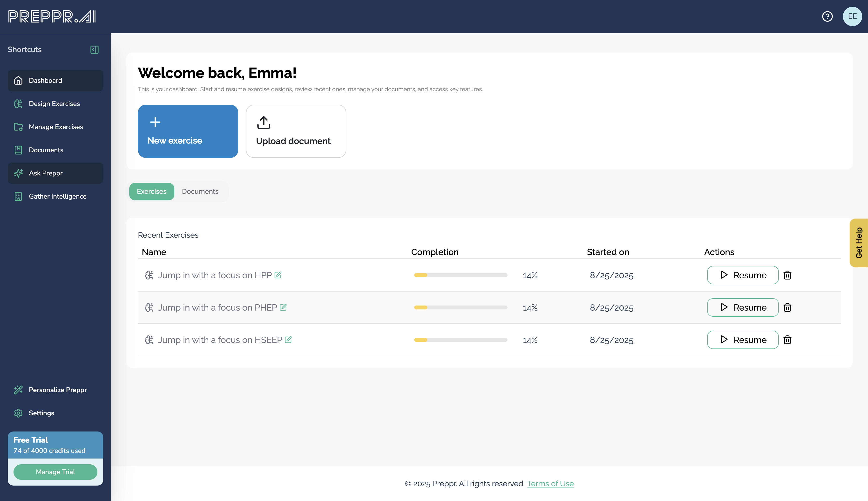This screenshot has height=501, width=868.
Task: Delete the PHEP exercise with trash icon
Action: point(787,307)
